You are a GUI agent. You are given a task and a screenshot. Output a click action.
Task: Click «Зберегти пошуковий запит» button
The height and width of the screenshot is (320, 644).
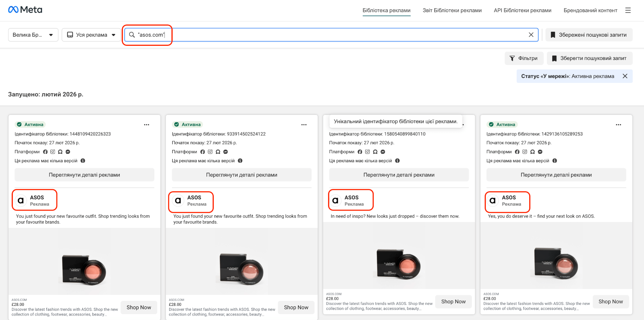point(590,58)
